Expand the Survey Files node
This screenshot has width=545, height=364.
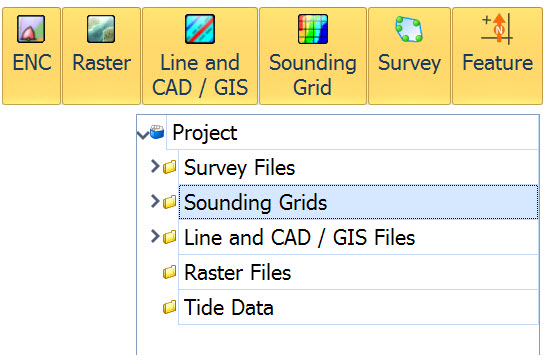(x=155, y=166)
